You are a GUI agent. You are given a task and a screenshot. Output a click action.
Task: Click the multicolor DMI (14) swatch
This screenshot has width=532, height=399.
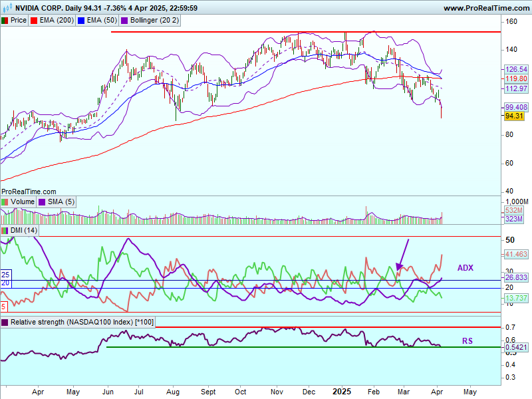tap(5, 231)
